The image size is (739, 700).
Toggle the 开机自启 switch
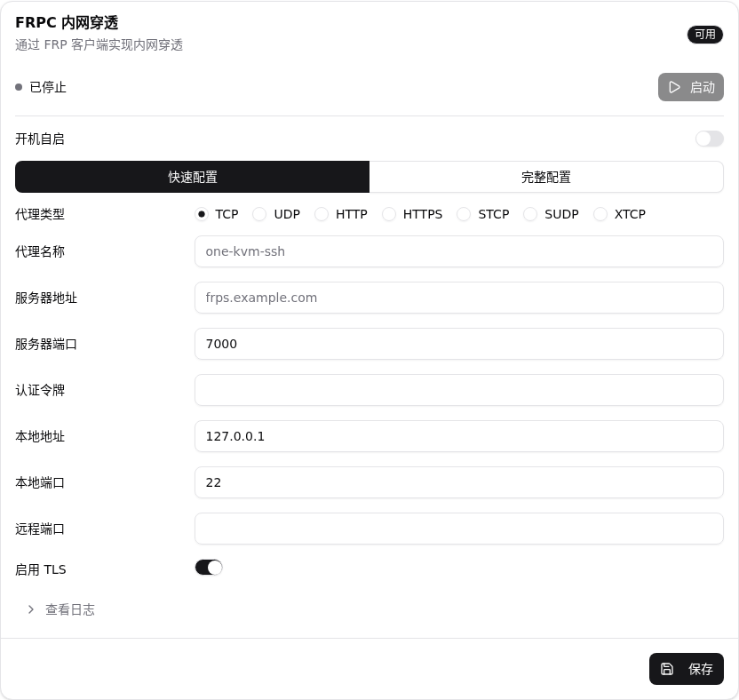tap(710, 139)
